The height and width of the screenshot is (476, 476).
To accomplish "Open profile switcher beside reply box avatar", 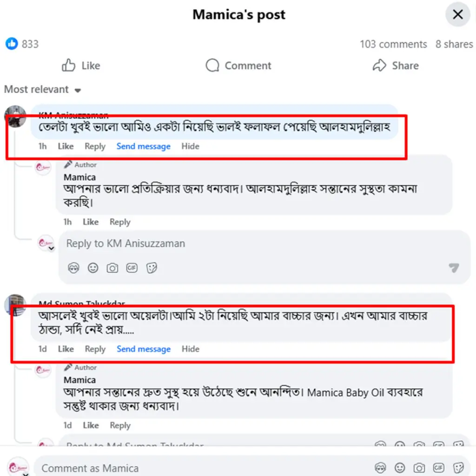I will coord(52,249).
